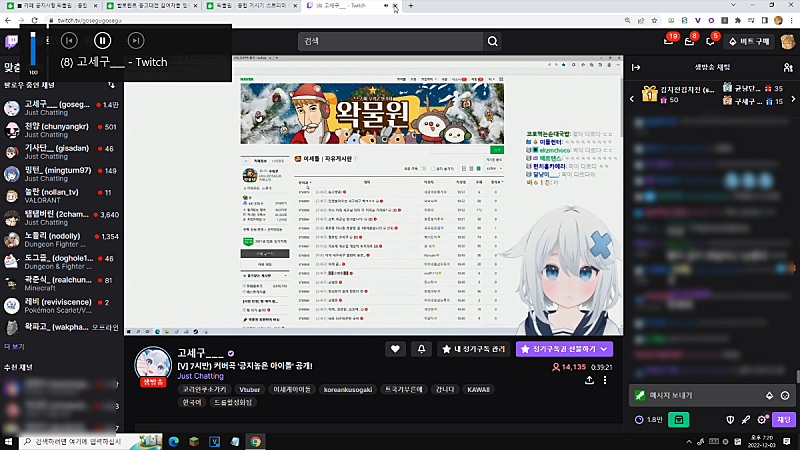Claim the green channel points chest
800x450 pixels.
tap(679, 419)
